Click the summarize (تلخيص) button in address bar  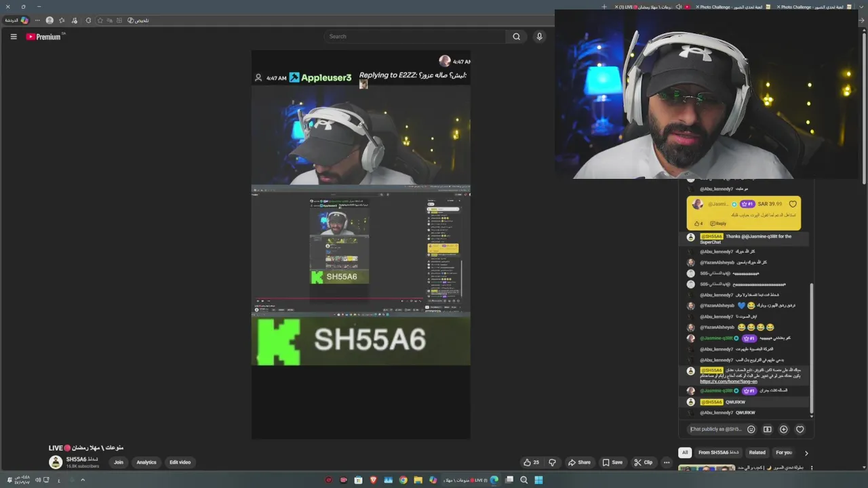pyautogui.click(x=138, y=20)
